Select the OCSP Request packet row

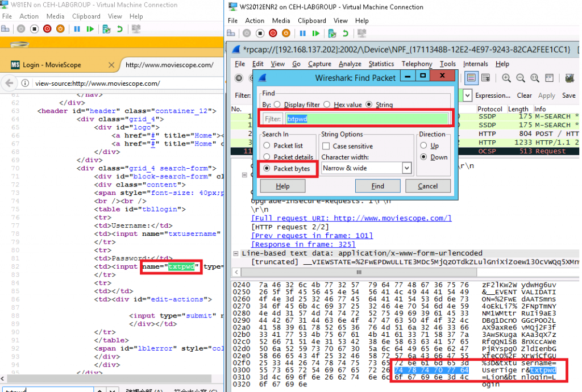pos(405,151)
